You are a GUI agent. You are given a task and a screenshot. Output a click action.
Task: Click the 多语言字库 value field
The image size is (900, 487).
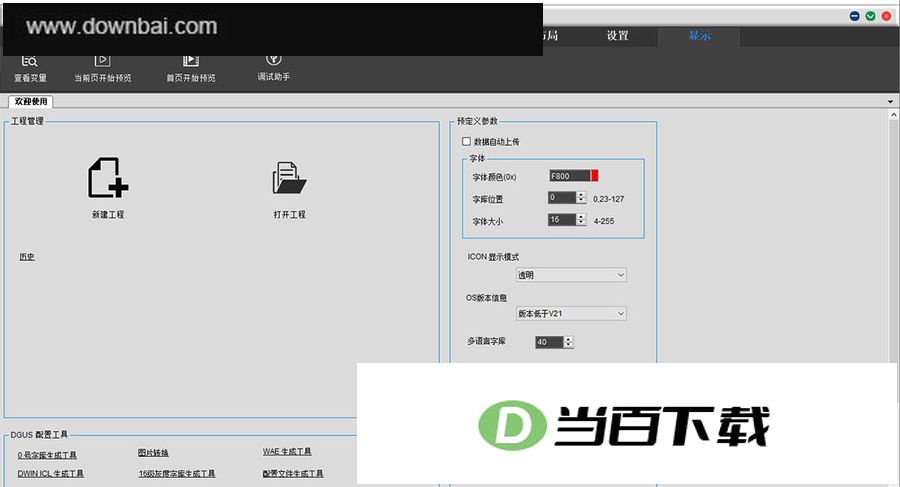549,342
